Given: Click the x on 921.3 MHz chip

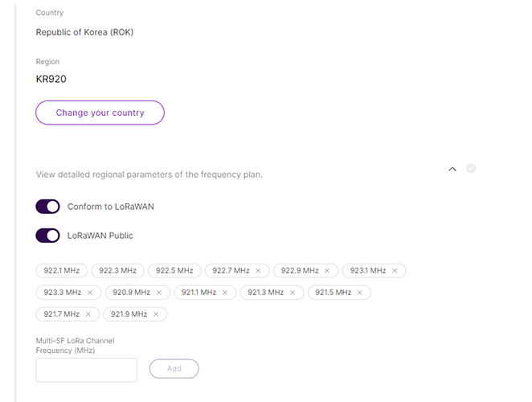Looking at the screenshot, I should coord(293,293).
